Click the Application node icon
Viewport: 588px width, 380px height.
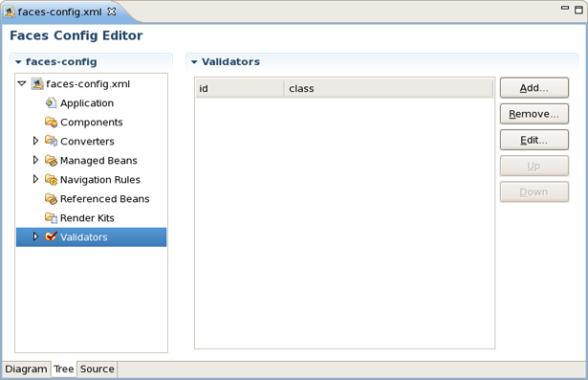(x=51, y=102)
